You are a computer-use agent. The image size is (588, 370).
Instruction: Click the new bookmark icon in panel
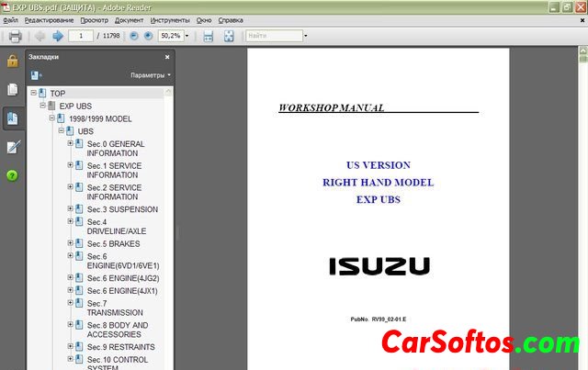point(37,74)
